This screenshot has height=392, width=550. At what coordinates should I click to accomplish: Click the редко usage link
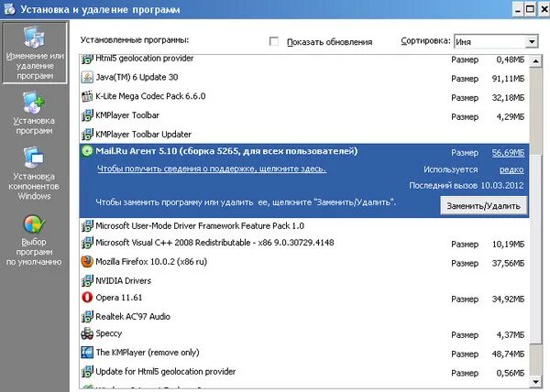tap(511, 169)
